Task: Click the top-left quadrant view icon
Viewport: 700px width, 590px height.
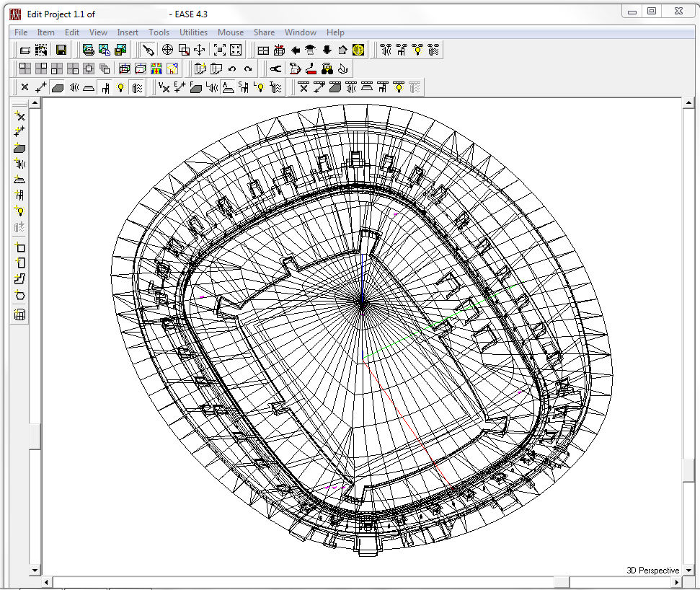Action: coord(25,69)
